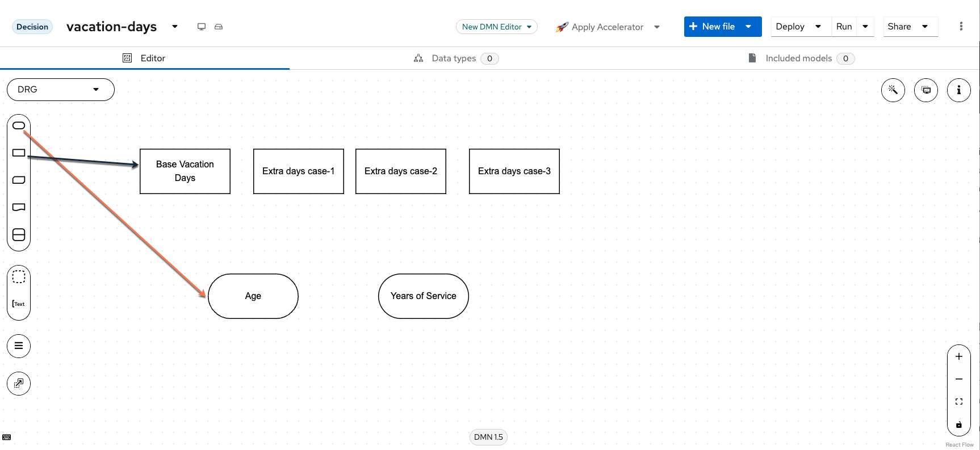
Task: Open keyboard shortcuts icon at bottom left
Action: [7, 437]
